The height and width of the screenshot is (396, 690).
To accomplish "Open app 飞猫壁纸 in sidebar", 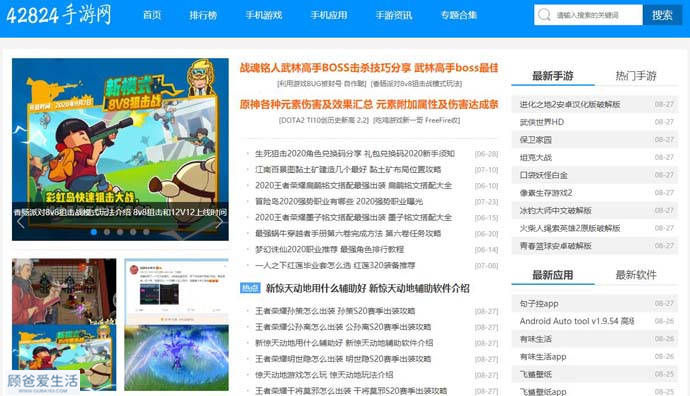I will click(536, 374).
